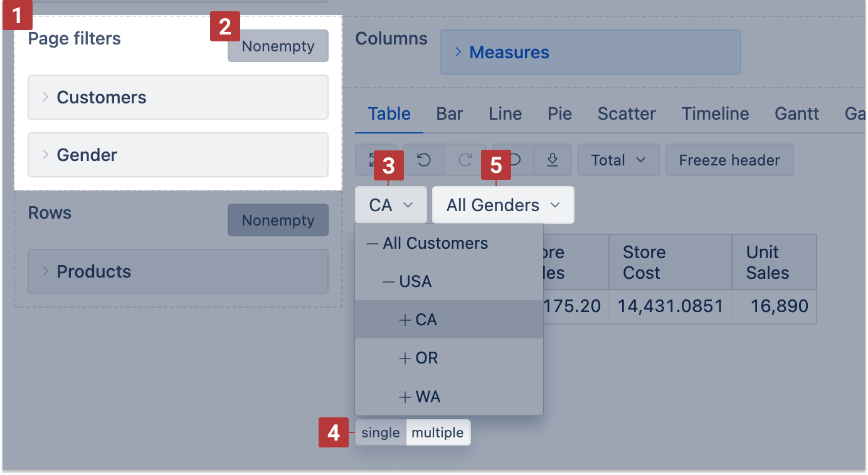
Task: Open the Total dropdown
Action: pos(618,160)
